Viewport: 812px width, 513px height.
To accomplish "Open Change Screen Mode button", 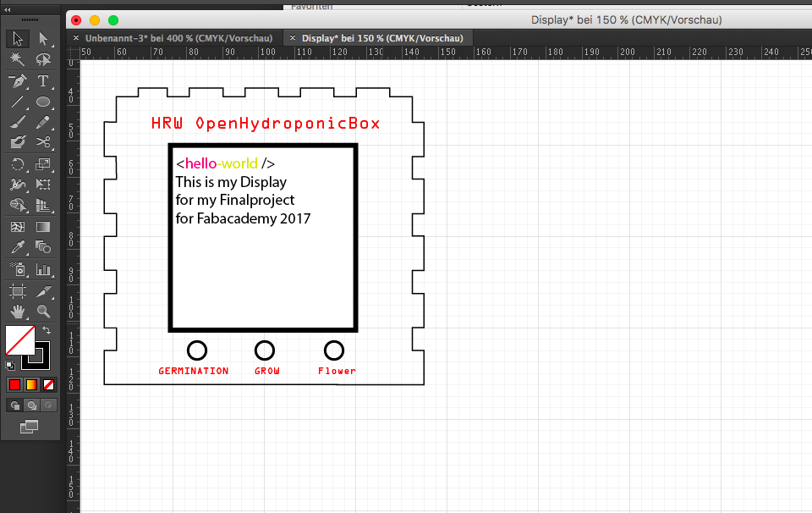I will [29, 427].
